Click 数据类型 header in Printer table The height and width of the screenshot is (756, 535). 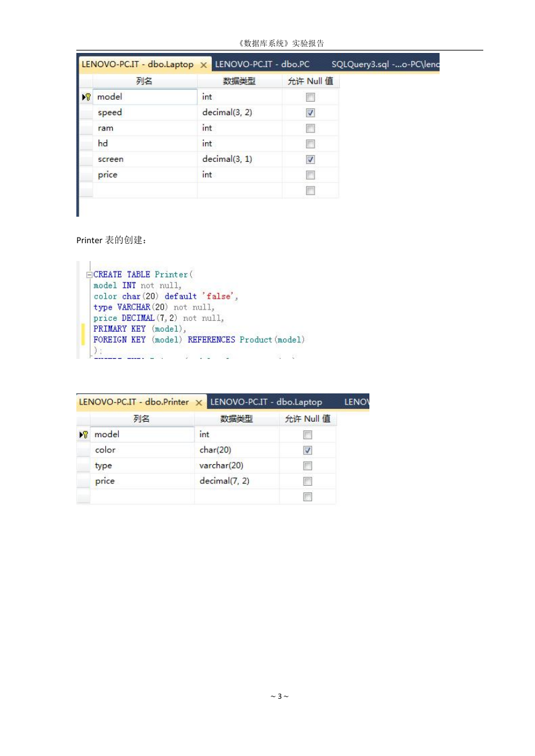[x=237, y=419]
